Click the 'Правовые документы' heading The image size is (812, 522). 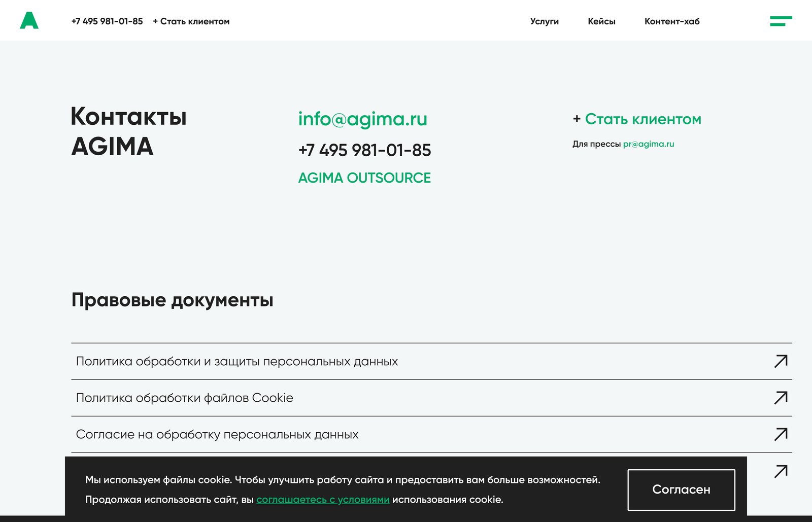[173, 300]
